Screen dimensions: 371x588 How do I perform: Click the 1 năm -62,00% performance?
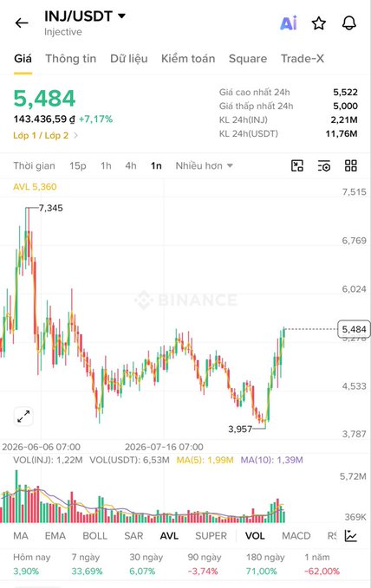tap(322, 564)
